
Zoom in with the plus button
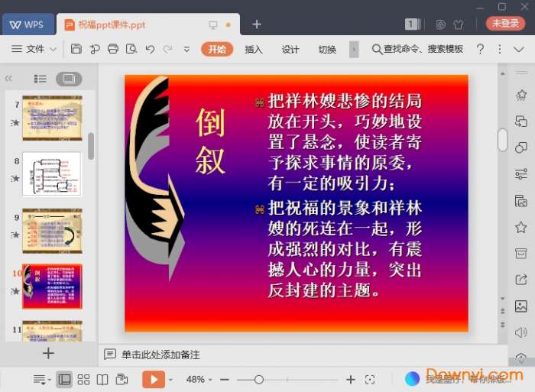tap(351, 379)
